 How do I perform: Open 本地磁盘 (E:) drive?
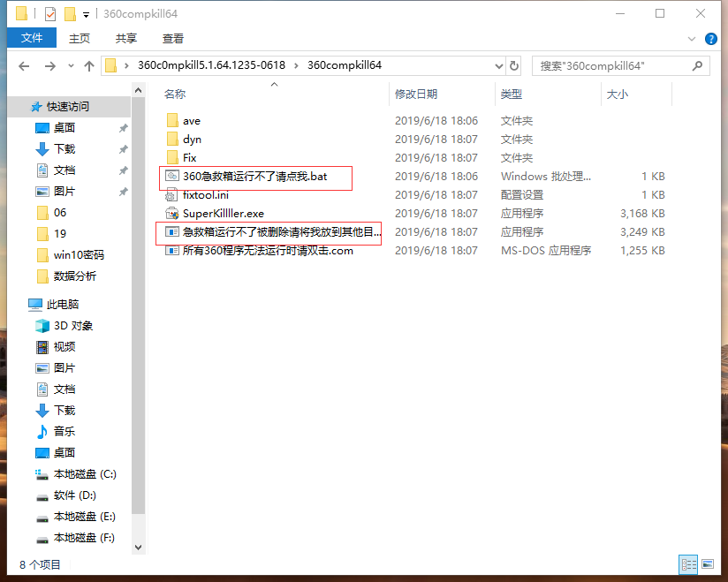pyautogui.click(x=84, y=517)
